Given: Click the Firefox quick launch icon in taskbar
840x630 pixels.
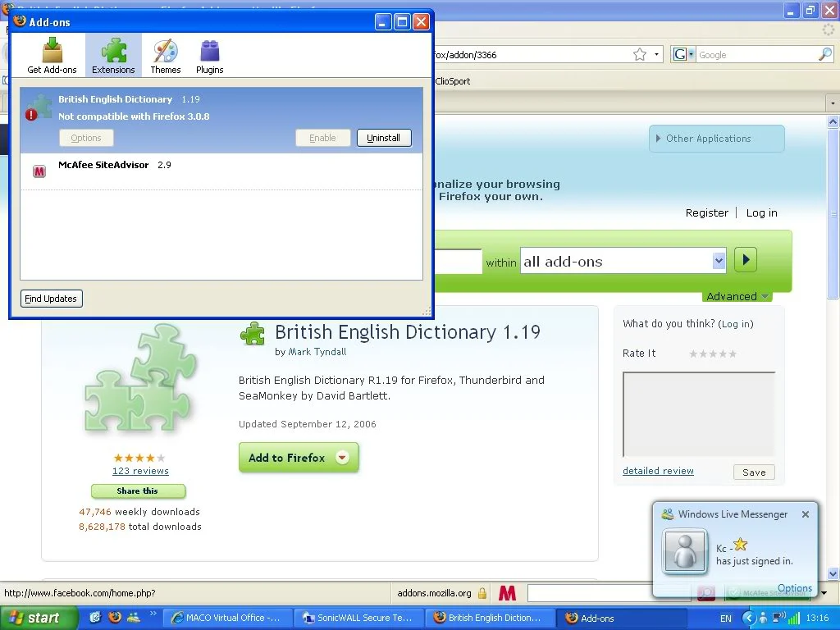Looking at the screenshot, I should pos(115,617).
